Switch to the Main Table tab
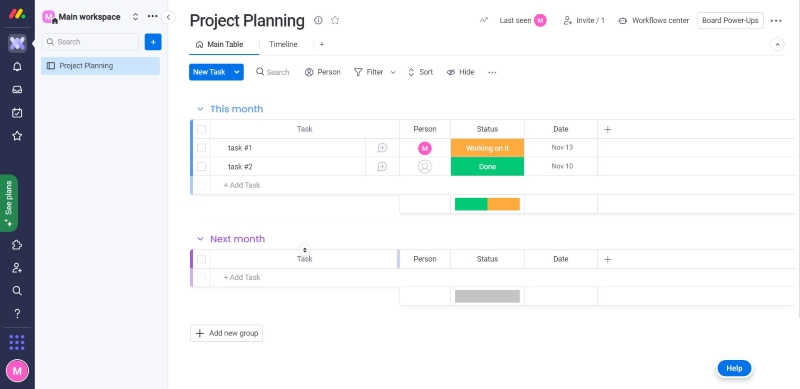 coord(219,44)
